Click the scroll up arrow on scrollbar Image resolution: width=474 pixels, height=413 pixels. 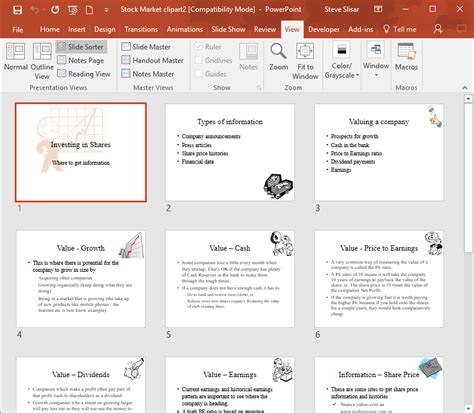(468, 99)
